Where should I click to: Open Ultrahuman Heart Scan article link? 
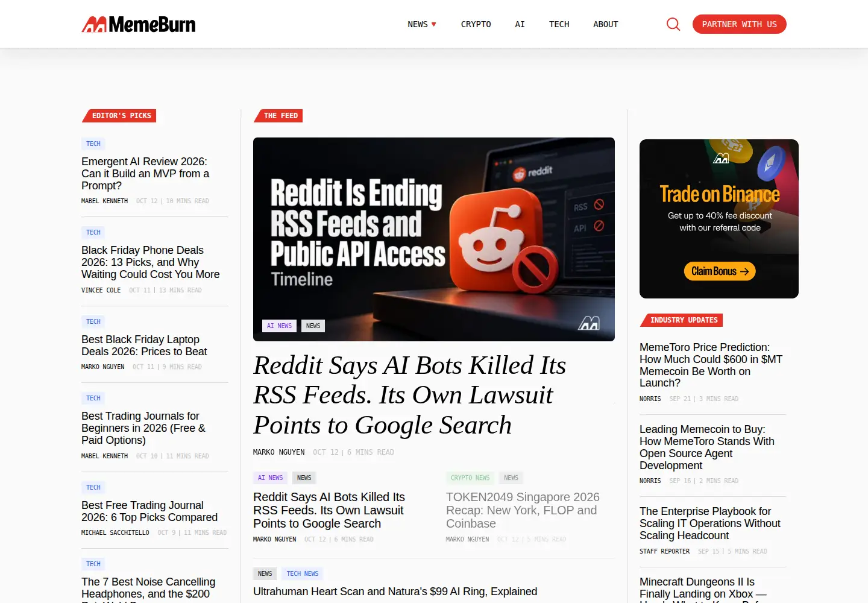coord(395,592)
